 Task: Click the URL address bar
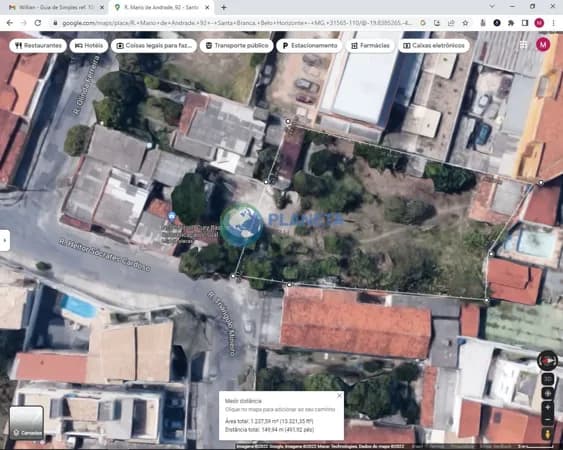click(237, 23)
